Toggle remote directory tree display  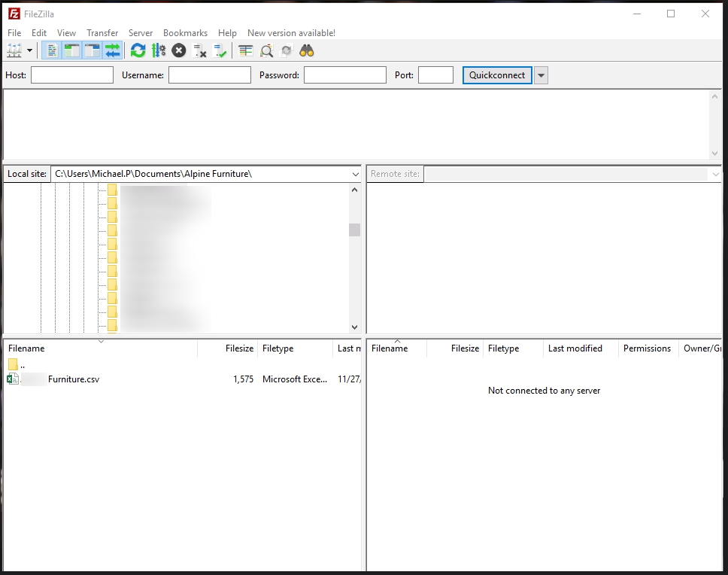(92, 50)
